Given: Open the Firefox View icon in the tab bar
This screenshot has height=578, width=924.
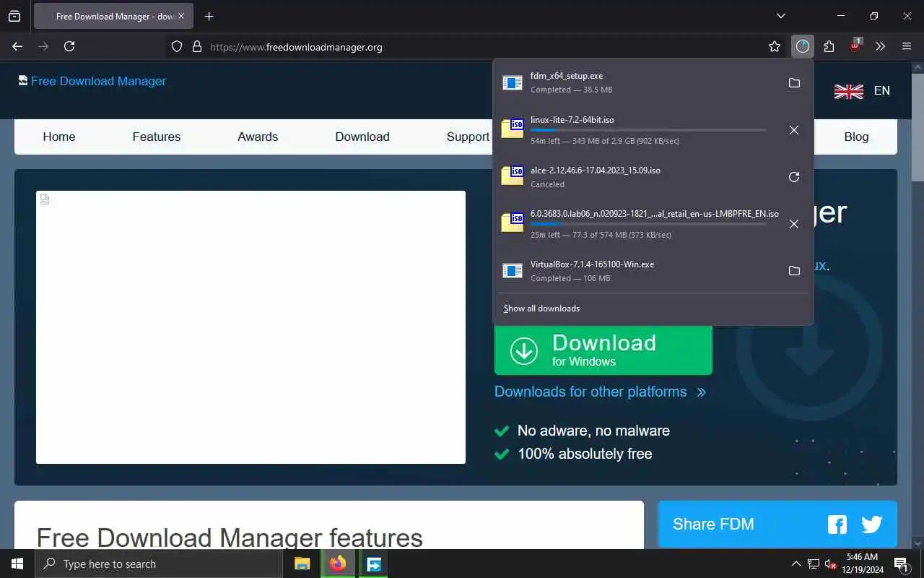Looking at the screenshot, I should click(14, 17).
